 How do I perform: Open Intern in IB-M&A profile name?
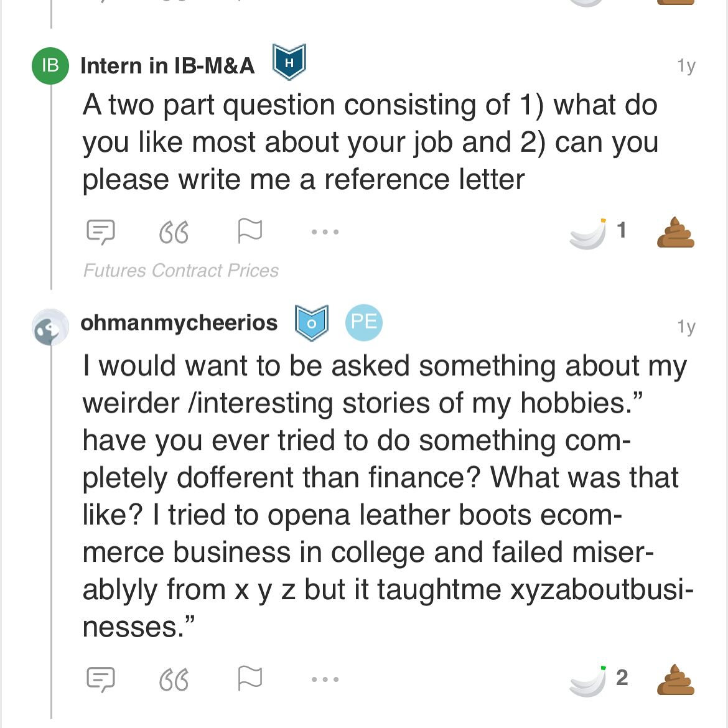[167, 65]
